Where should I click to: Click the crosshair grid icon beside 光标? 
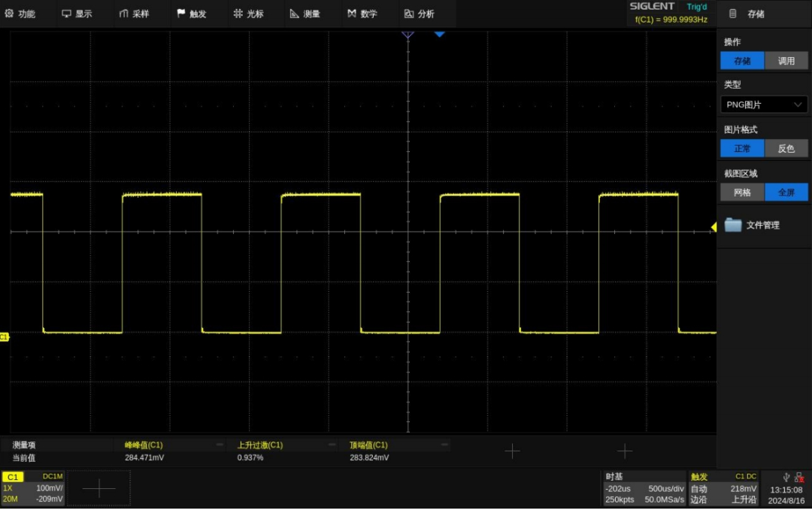[238, 14]
